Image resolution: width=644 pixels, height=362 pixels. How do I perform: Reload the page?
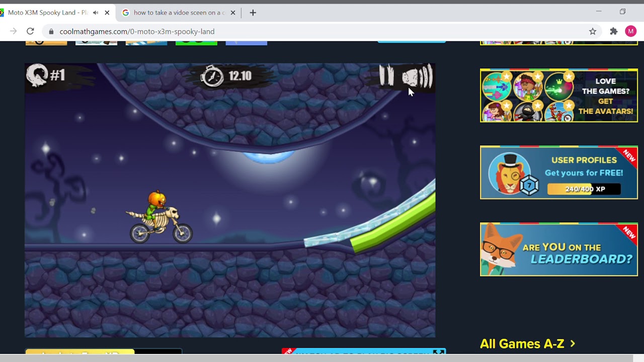pyautogui.click(x=30, y=31)
